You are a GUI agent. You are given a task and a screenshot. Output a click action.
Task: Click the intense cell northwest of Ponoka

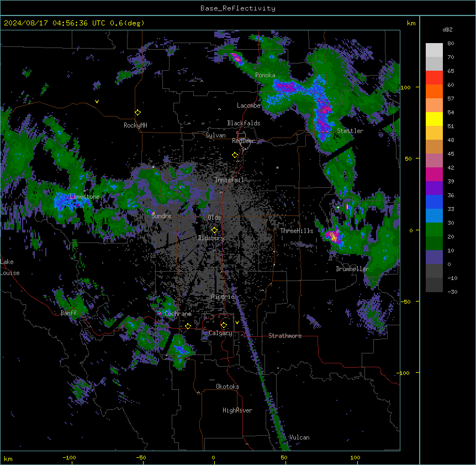(236, 57)
